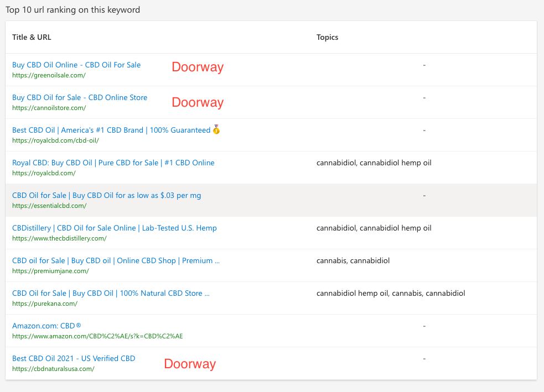
Task: Open the 'Best CBD Oil | America's #1 CBD Brand' link
Action: pyautogui.click(x=111, y=130)
